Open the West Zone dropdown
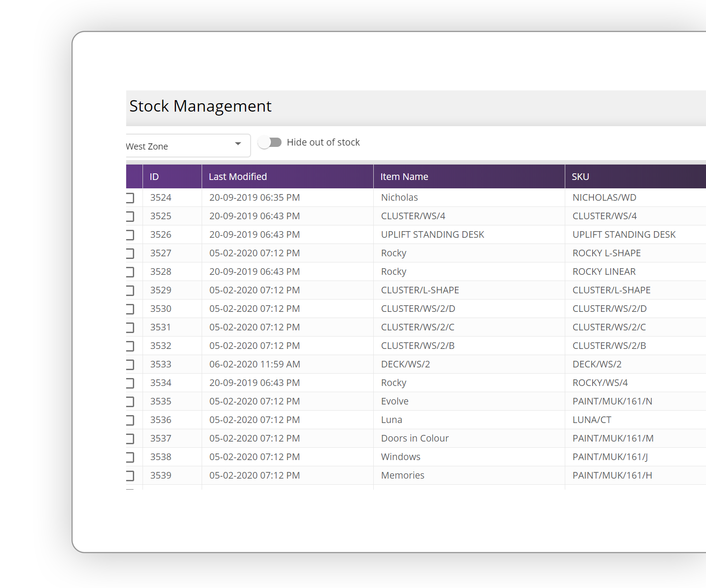Viewport: 706px width, 588px height. [x=188, y=146]
